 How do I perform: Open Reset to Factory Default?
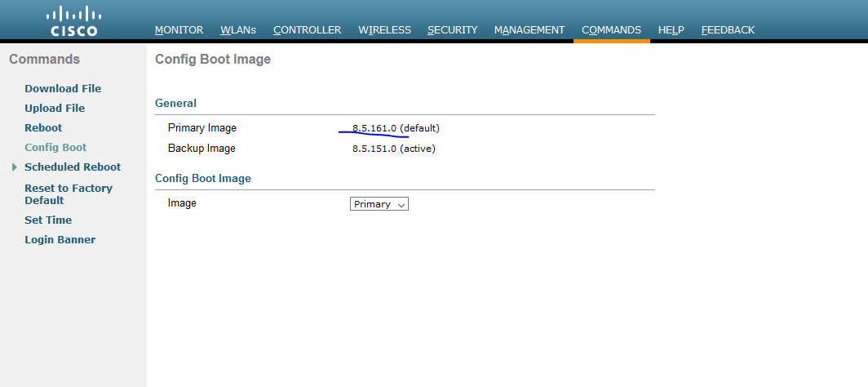(69, 194)
